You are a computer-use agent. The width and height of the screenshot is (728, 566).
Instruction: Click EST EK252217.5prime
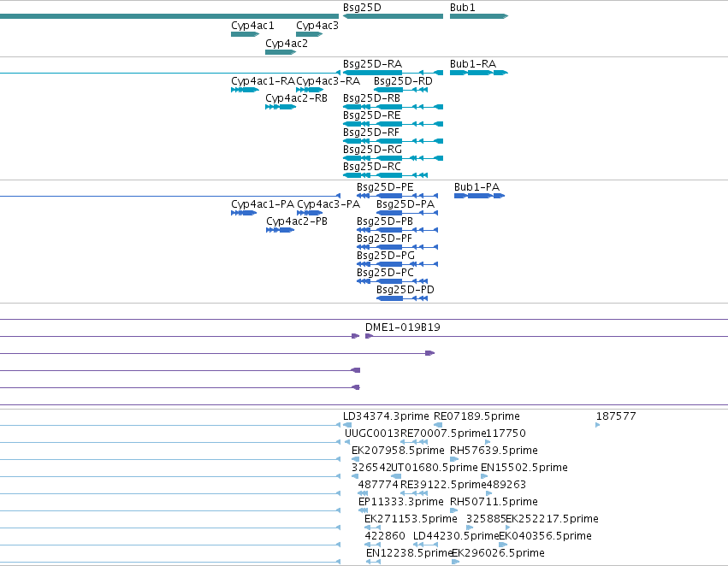pyautogui.click(x=508, y=528)
